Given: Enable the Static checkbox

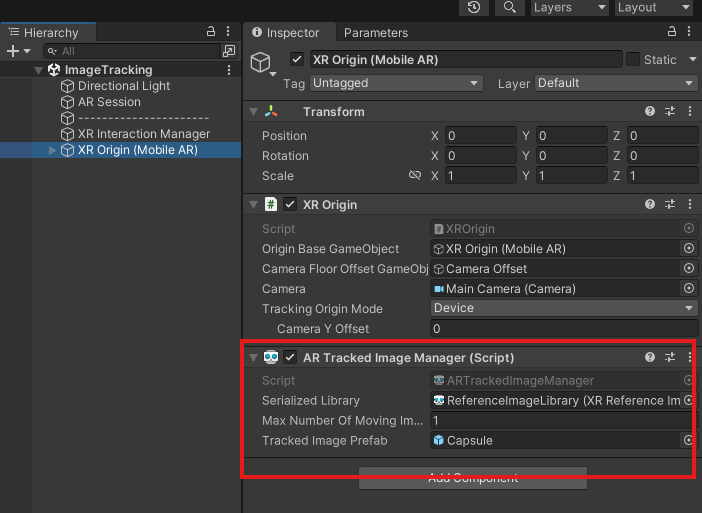Looking at the screenshot, I should click(632, 59).
